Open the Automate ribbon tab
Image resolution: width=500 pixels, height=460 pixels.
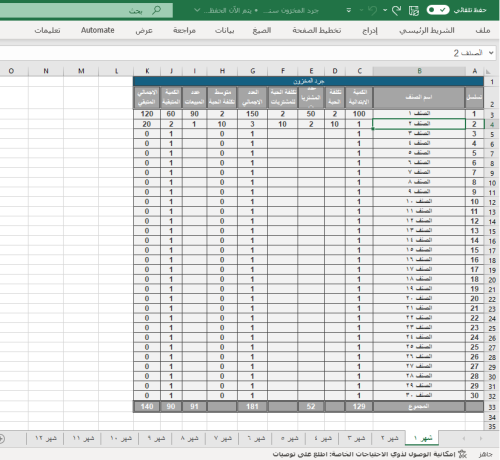pyautogui.click(x=98, y=30)
